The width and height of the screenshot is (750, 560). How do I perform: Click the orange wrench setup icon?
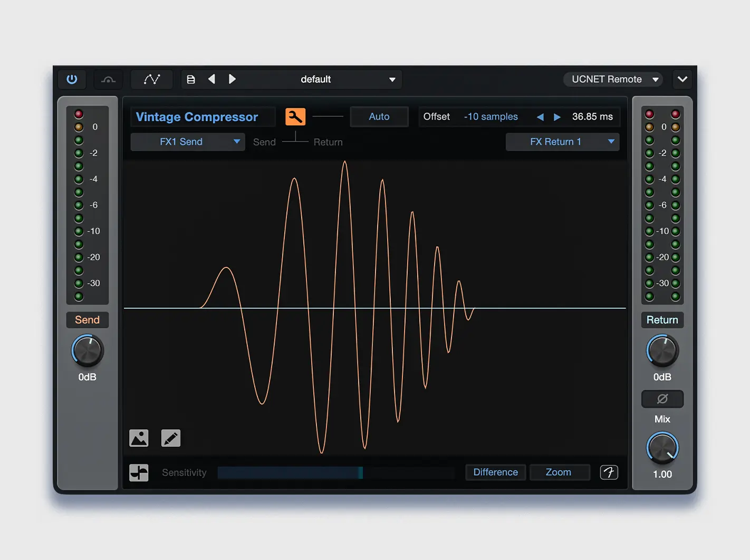click(x=295, y=117)
